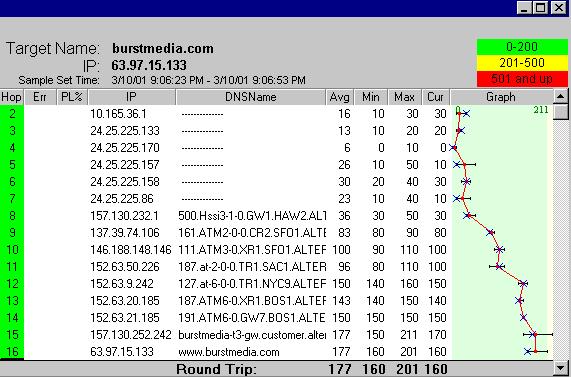The height and width of the screenshot is (377, 571).
Task: Click hop 15 Max value 211
Action: point(408,335)
